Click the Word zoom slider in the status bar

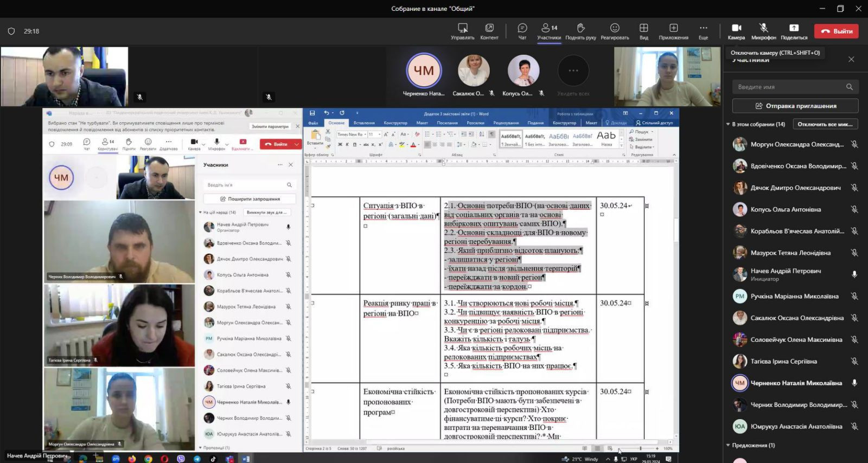[x=640, y=448]
